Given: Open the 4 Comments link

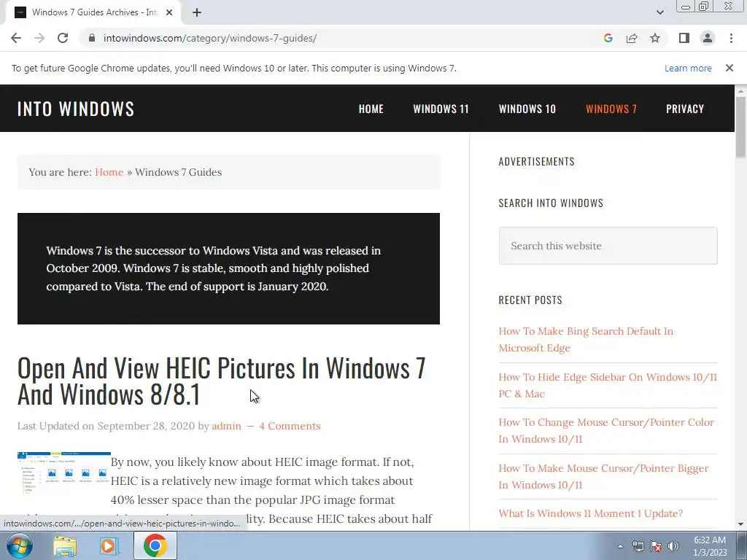Looking at the screenshot, I should click(290, 426).
